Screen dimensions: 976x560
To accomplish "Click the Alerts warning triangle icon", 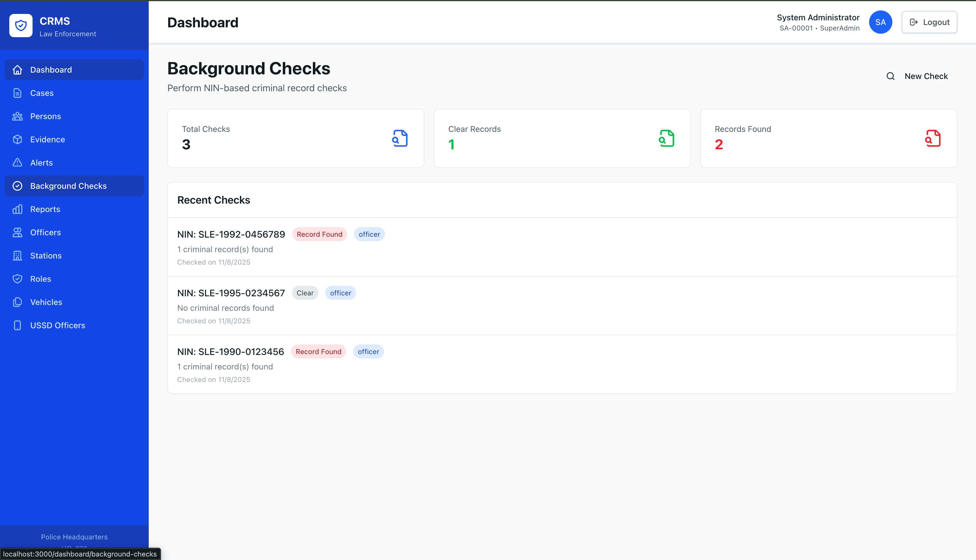I will coord(17,163).
